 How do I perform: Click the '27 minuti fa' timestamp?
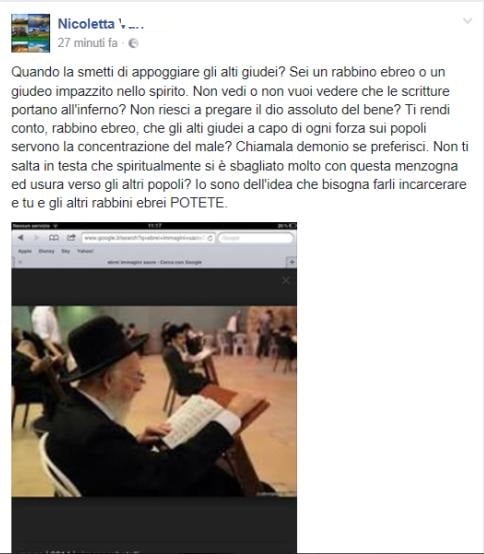click(87, 43)
